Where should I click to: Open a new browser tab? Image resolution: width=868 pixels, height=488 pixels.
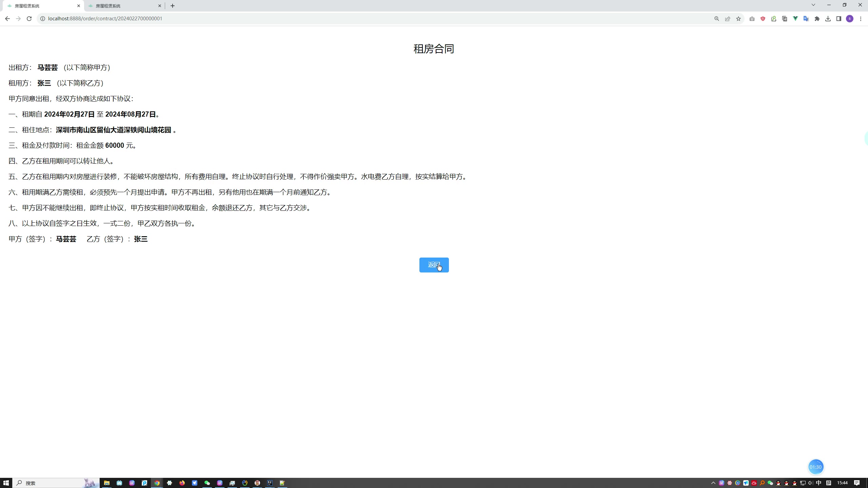pos(173,6)
